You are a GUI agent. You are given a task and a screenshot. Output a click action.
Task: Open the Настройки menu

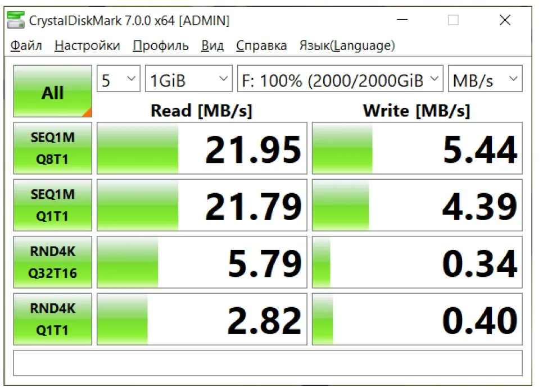[x=87, y=45]
